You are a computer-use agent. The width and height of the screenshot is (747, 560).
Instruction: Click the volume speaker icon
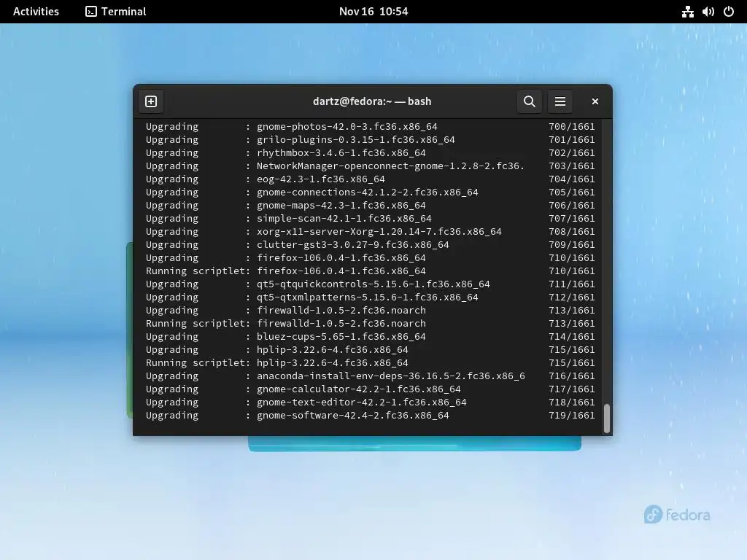[x=708, y=12]
